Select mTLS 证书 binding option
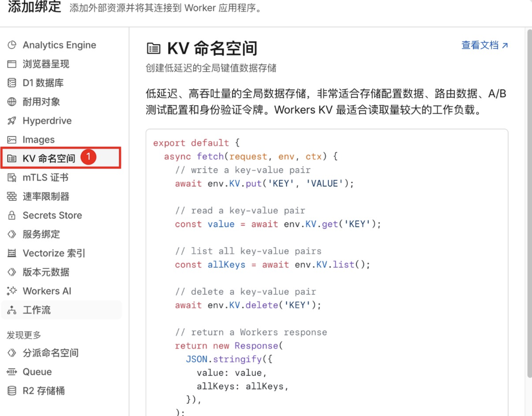The image size is (532, 416). click(x=61, y=177)
